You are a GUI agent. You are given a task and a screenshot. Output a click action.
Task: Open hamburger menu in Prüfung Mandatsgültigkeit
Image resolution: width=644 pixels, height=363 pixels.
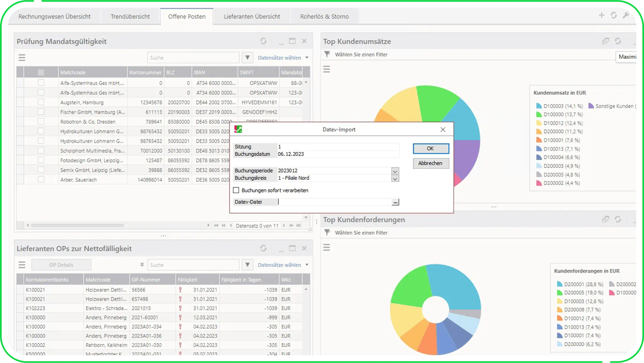click(22, 58)
